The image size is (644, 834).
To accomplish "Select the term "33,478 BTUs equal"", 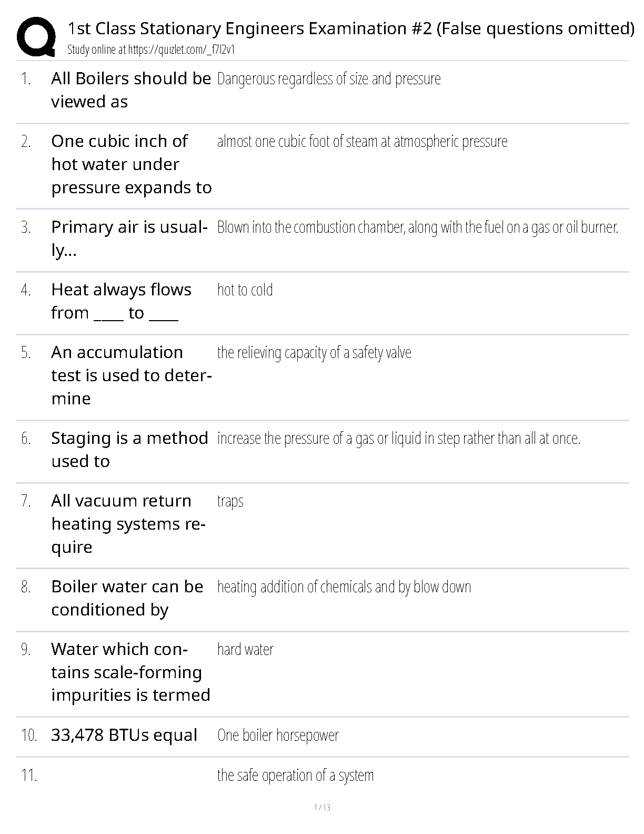I will 124,735.
